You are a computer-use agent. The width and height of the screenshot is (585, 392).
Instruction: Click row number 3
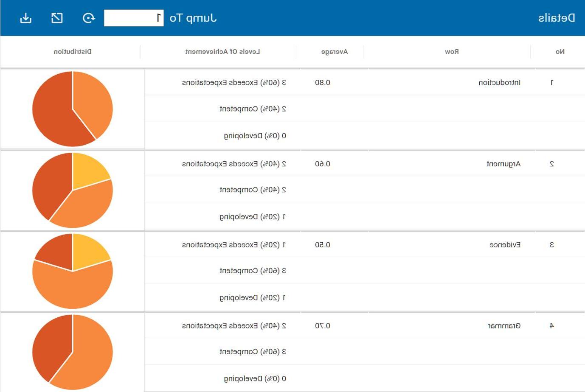pos(552,245)
